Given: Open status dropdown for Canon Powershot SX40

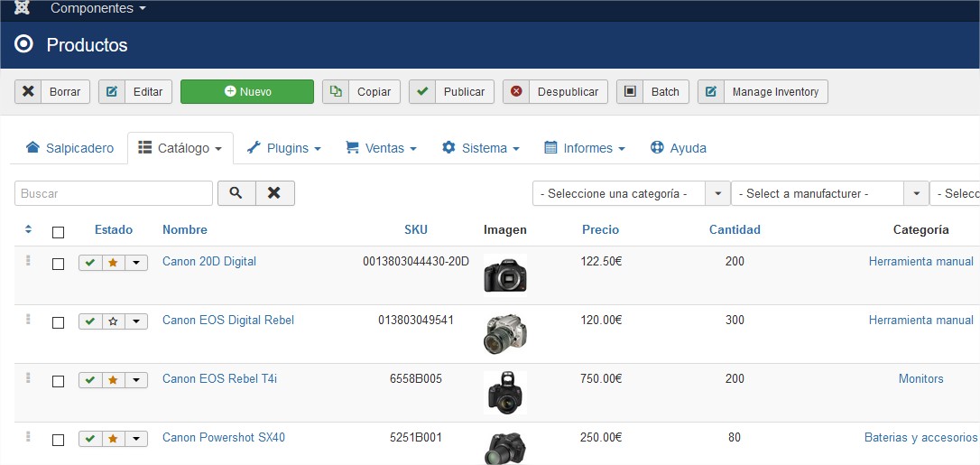Looking at the screenshot, I should (x=136, y=439).
